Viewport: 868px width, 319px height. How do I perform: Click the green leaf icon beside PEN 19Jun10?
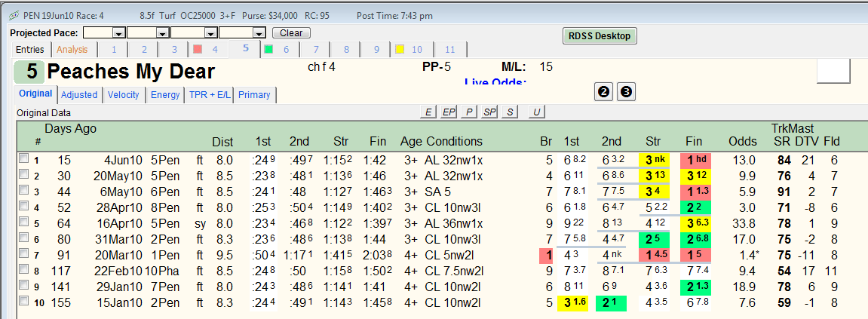pos(15,16)
